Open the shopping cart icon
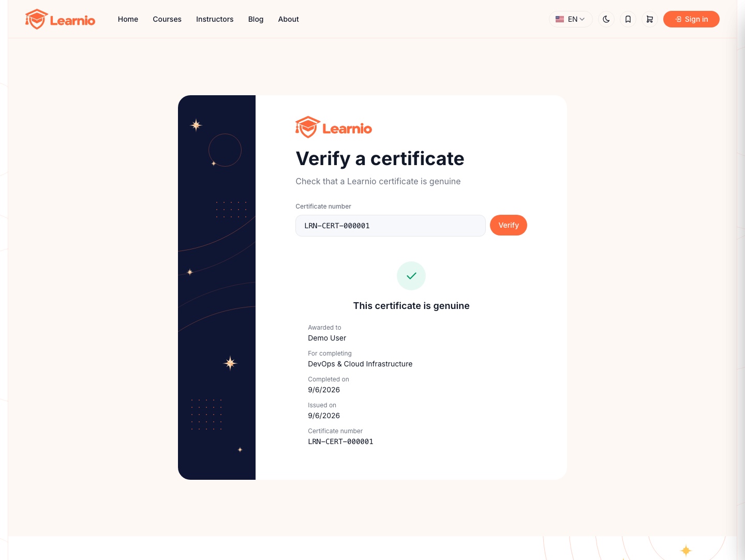The width and height of the screenshot is (745, 560). [650, 19]
